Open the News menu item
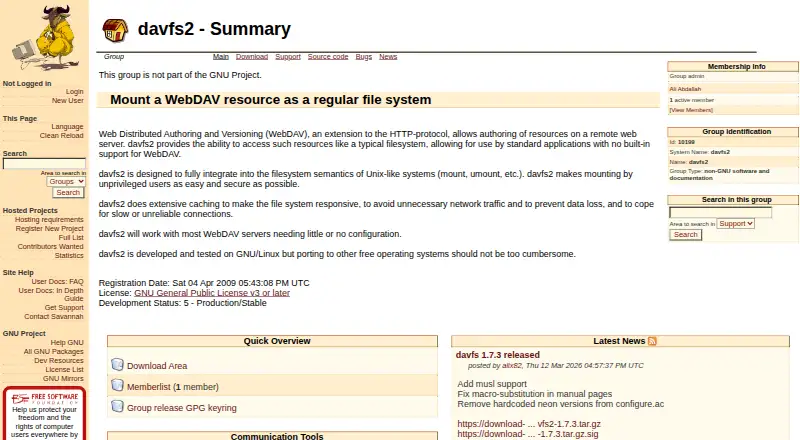 (388, 57)
